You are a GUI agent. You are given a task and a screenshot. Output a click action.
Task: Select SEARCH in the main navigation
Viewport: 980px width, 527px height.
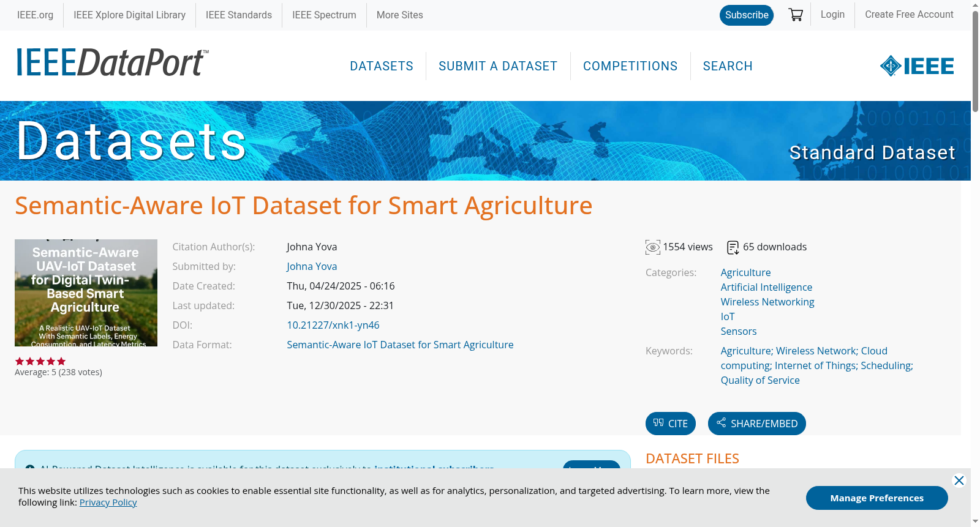point(728,66)
